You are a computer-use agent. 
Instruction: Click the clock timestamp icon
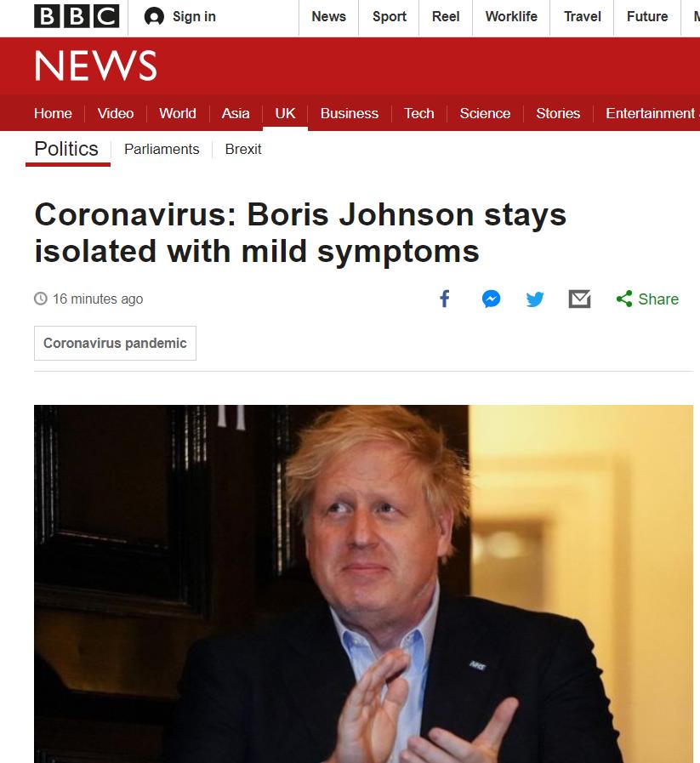click(40, 299)
